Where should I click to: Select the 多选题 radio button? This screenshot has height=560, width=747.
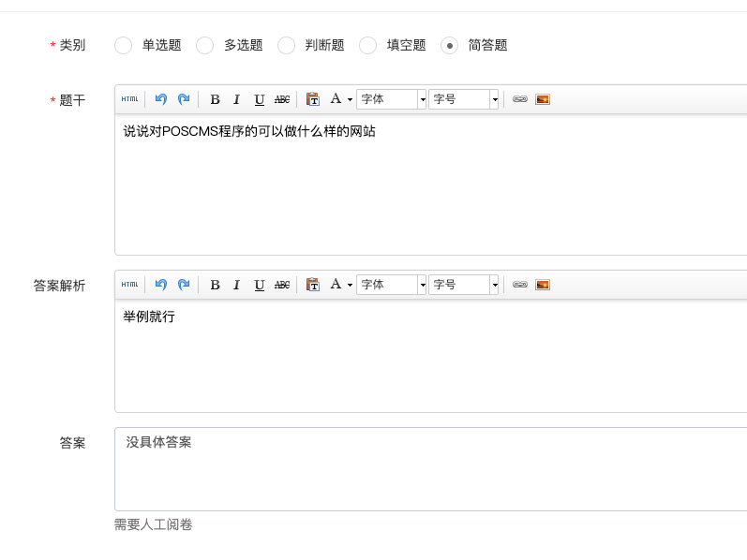tap(205, 45)
